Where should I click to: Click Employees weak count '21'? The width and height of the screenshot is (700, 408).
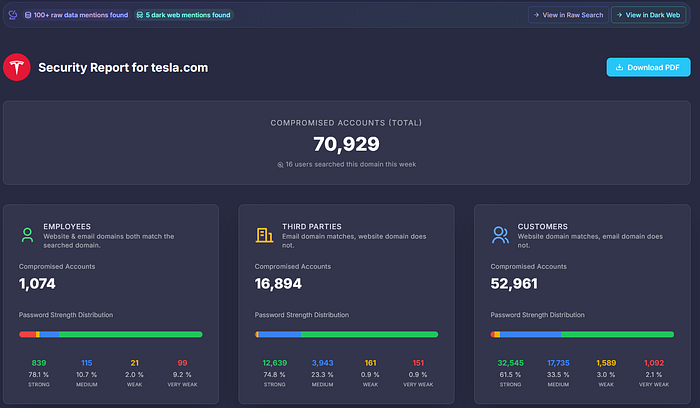tap(134, 363)
